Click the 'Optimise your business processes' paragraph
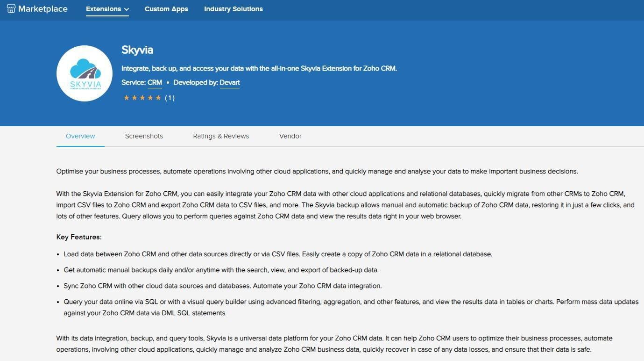Screen dimensions: 644x361 (317, 172)
